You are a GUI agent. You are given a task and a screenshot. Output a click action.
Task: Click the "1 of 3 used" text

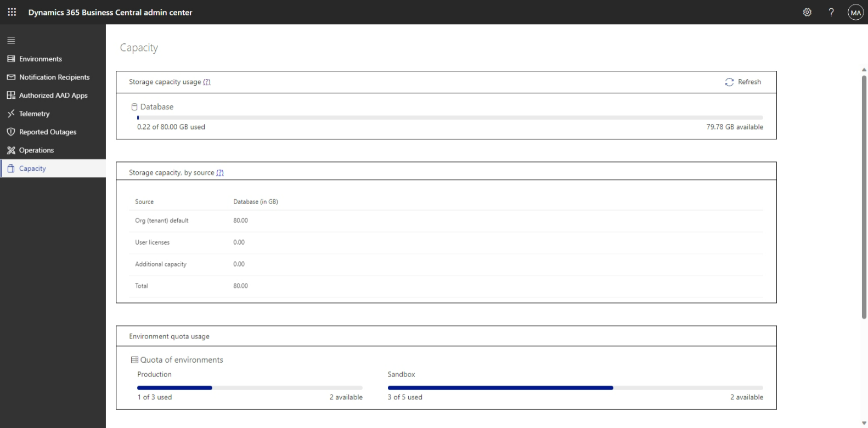point(155,397)
